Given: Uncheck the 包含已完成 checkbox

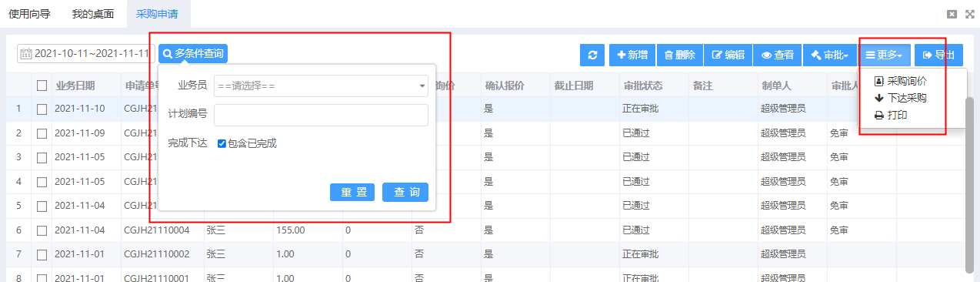Looking at the screenshot, I should 222,143.
